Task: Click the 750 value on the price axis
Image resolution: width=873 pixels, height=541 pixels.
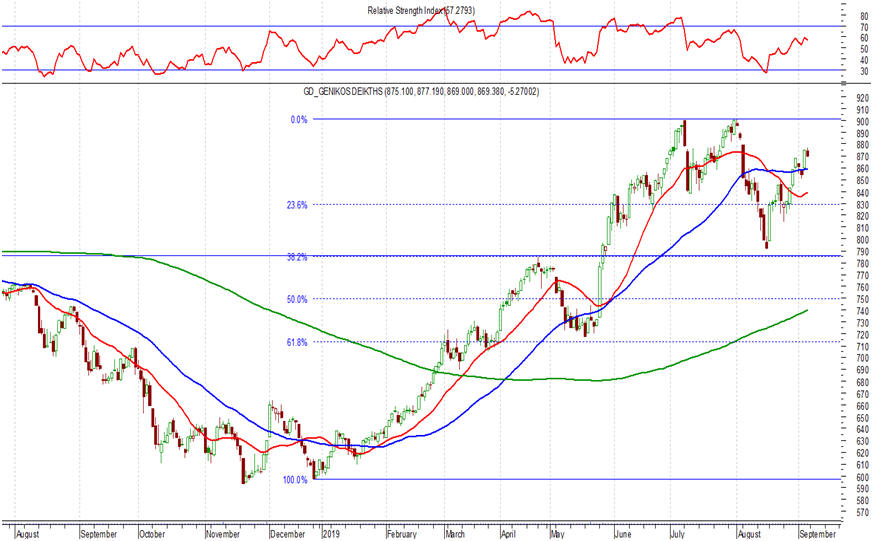Action: point(862,299)
